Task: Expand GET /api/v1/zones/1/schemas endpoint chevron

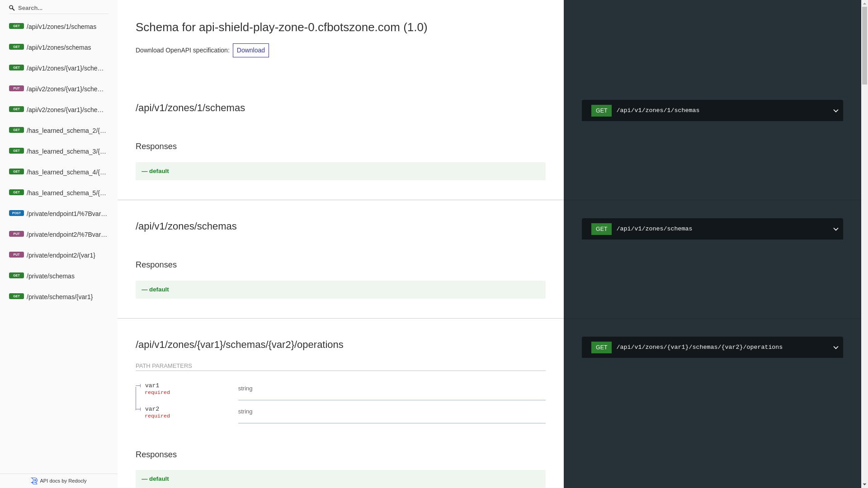Action: pyautogui.click(x=835, y=111)
